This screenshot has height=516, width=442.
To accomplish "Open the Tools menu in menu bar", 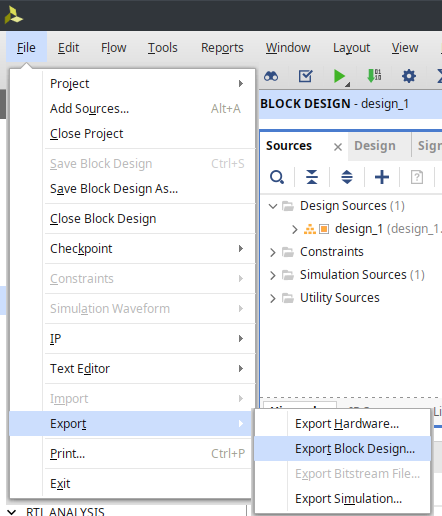I will (163, 48).
